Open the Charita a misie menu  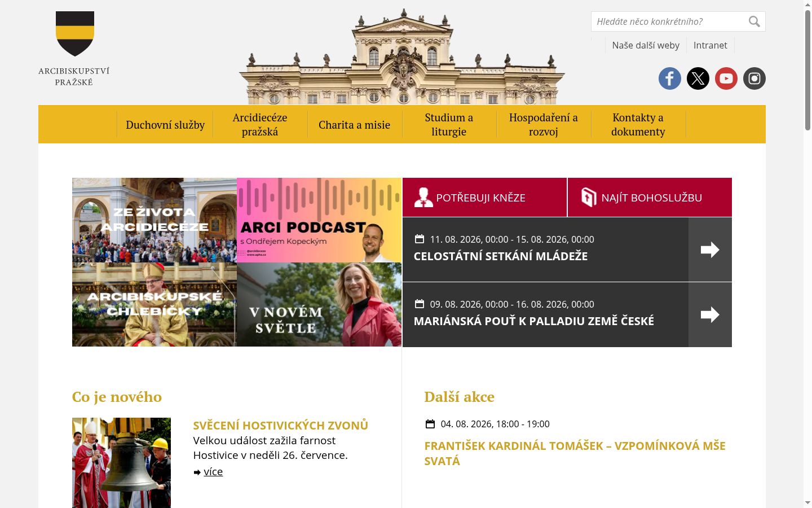[354, 125]
